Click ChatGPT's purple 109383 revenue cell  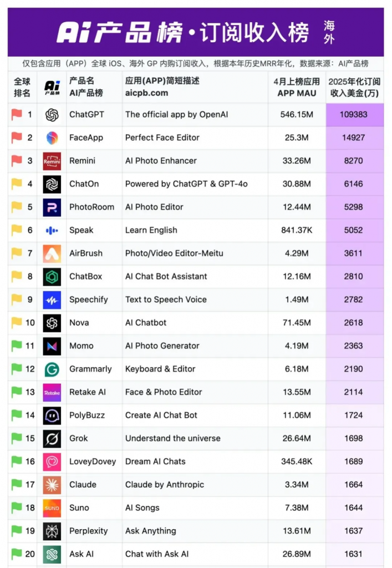[x=354, y=115]
